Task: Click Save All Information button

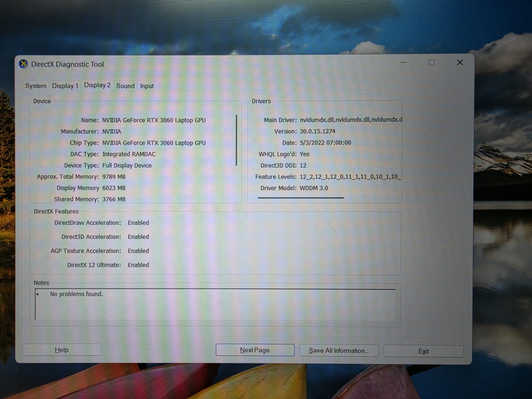Action: [x=339, y=351]
